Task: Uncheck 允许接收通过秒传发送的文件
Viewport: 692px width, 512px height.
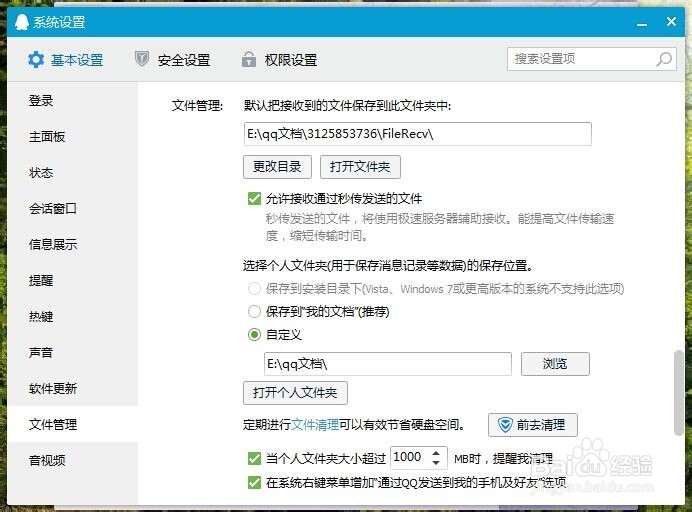Action: (x=254, y=199)
